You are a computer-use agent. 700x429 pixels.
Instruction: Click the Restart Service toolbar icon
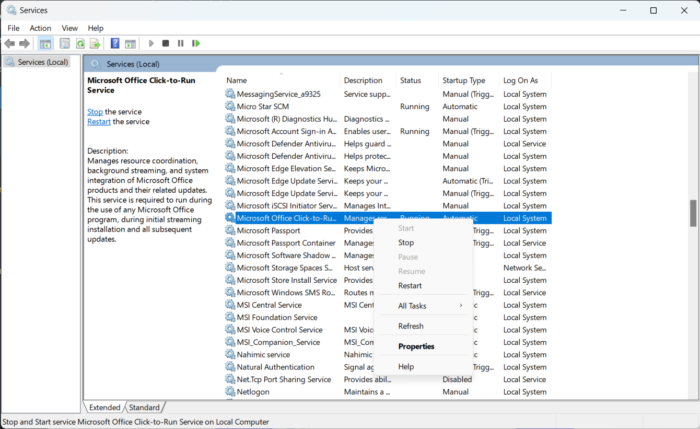point(195,44)
